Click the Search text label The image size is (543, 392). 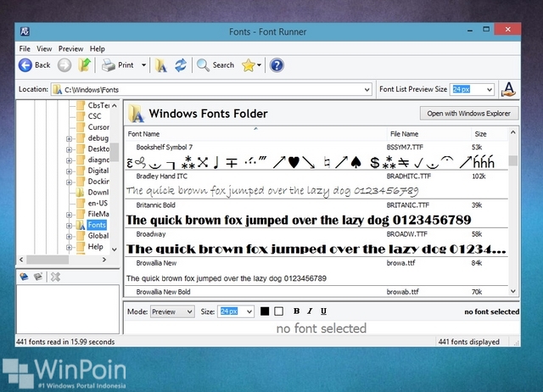[223, 65]
